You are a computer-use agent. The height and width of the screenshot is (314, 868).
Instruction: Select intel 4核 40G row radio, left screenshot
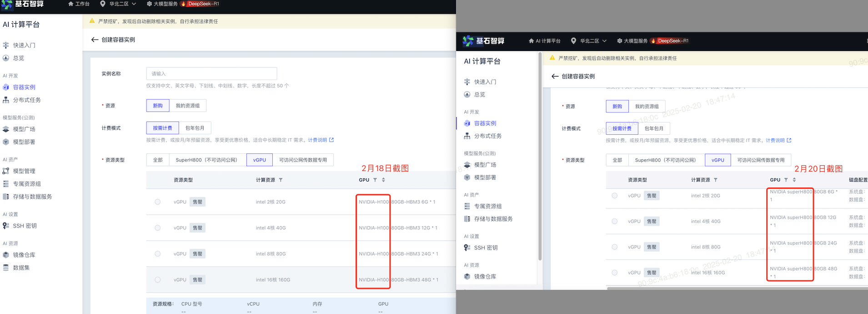click(x=157, y=228)
